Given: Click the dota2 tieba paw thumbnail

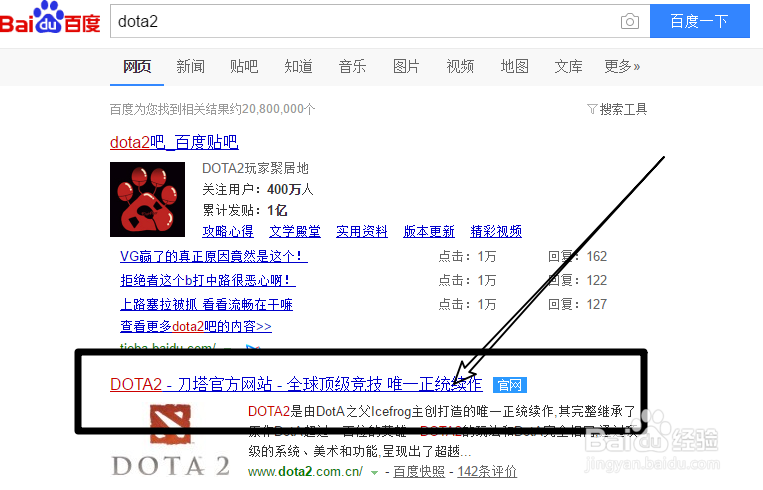Looking at the screenshot, I should click(147, 200).
